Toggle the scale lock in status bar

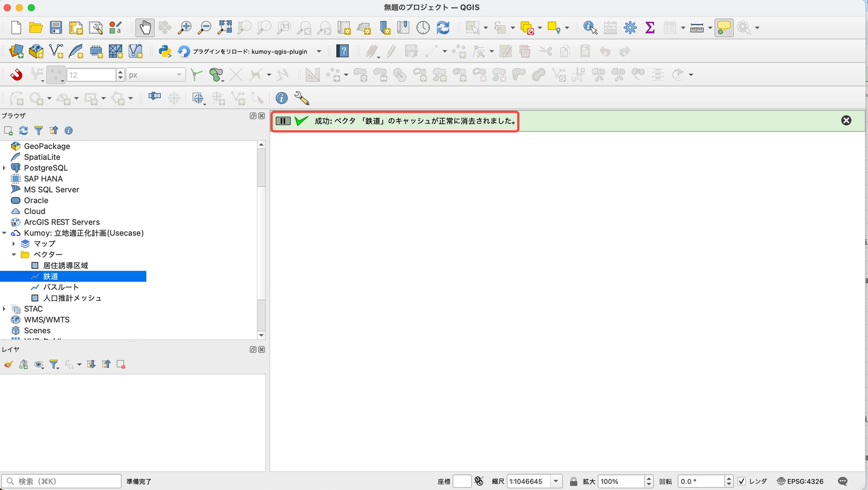573,481
